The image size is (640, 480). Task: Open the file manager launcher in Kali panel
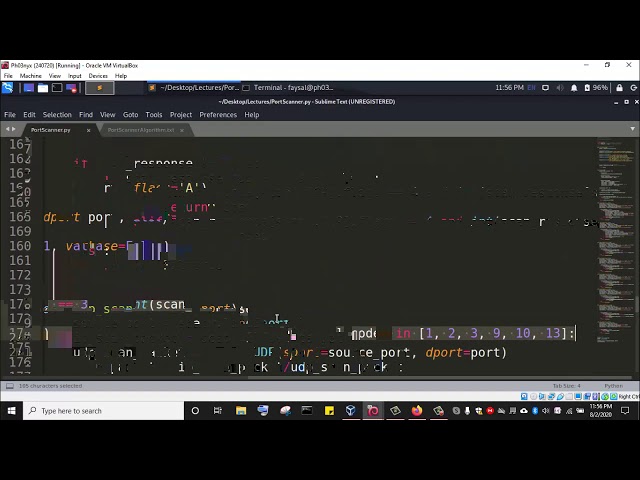tap(43, 88)
